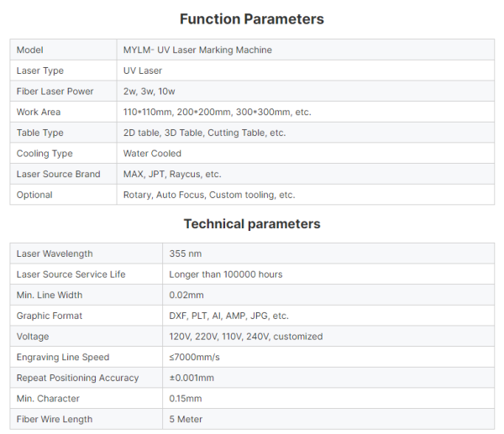The width and height of the screenshot is (504, 434).
Task: Click the 5 Meter fiber wire length
Action: click(186, 419)
